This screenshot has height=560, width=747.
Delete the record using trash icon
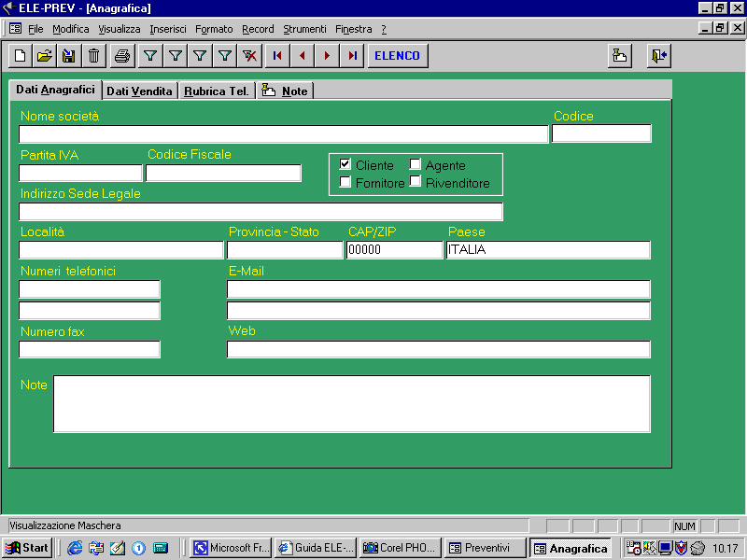[x=93, y=56]
